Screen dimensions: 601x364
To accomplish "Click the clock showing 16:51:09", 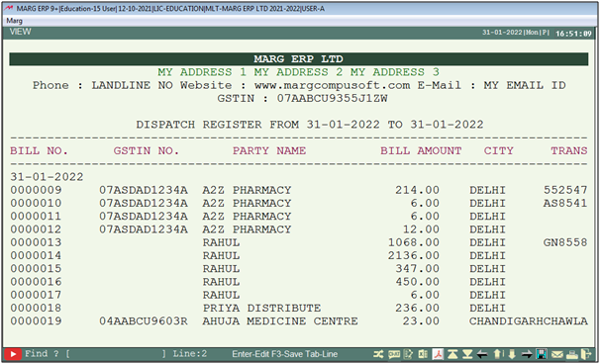I will [573, 34].
